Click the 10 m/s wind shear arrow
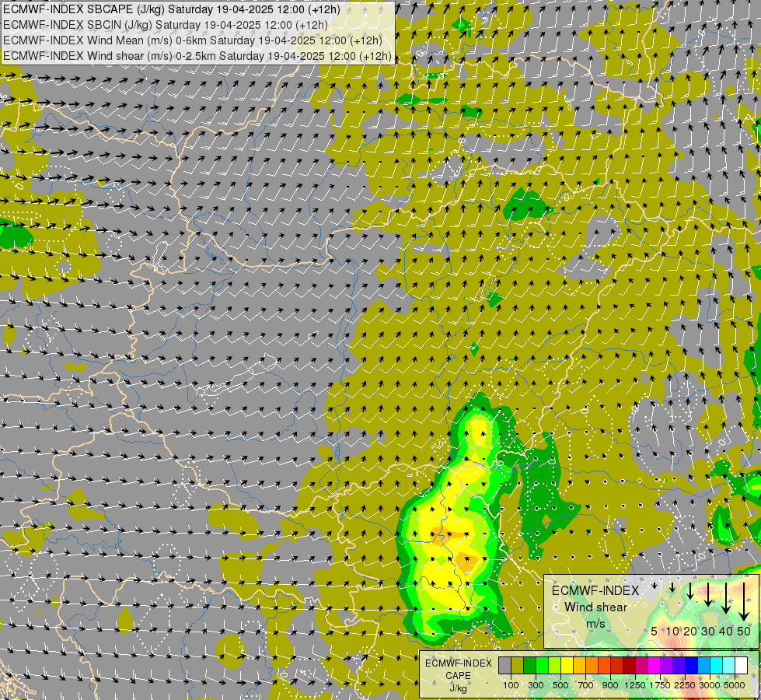Viewport: 761px width, 700px height. coord(672,587)
